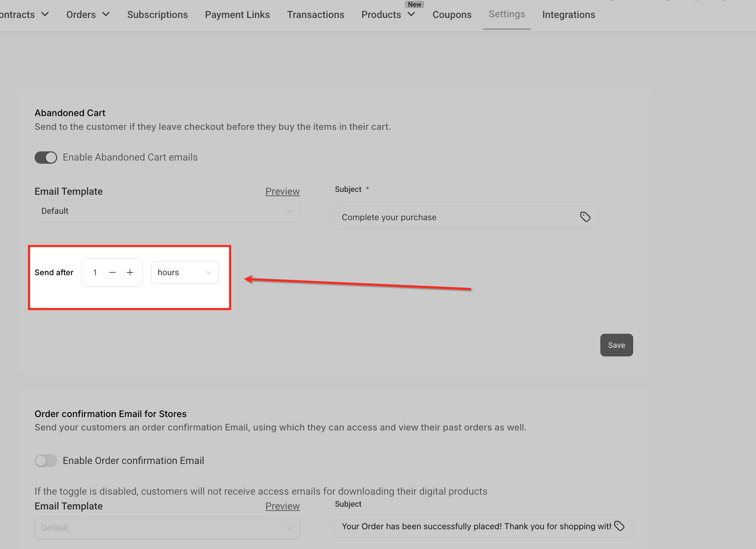
Task: Switch to Transactions tab
Action: tap(316, 14)
